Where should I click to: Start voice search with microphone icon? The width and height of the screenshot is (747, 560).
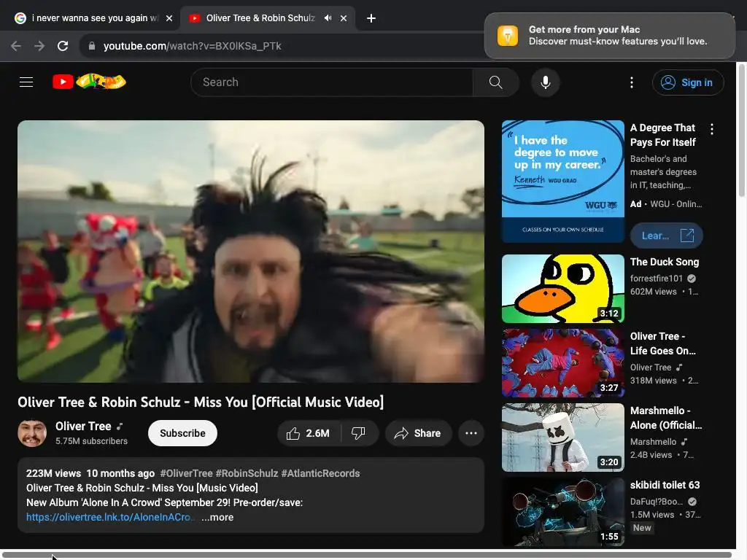(x=546, y=82)
